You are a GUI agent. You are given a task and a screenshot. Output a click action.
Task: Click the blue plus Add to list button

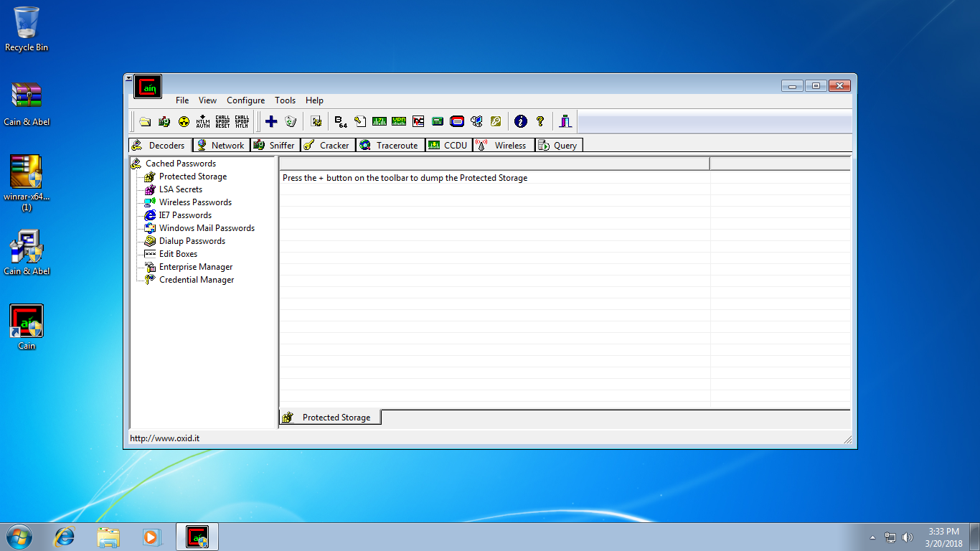(x=271, y=121)
